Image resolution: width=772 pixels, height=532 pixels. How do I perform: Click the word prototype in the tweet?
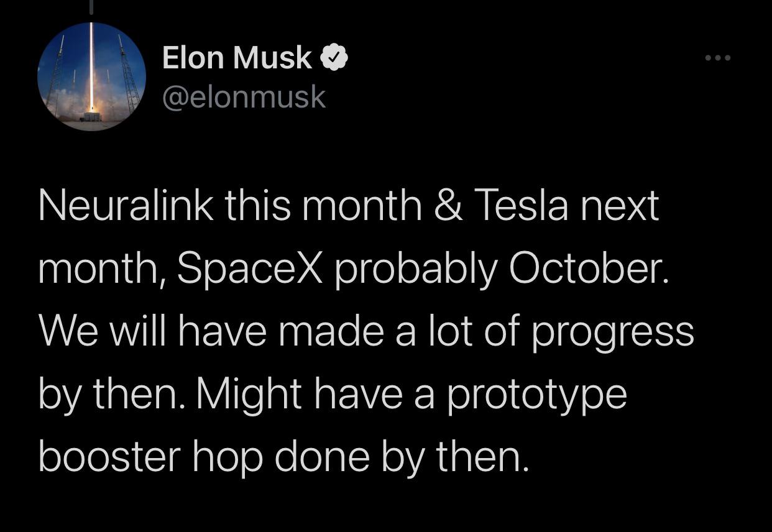click(537, 395)
